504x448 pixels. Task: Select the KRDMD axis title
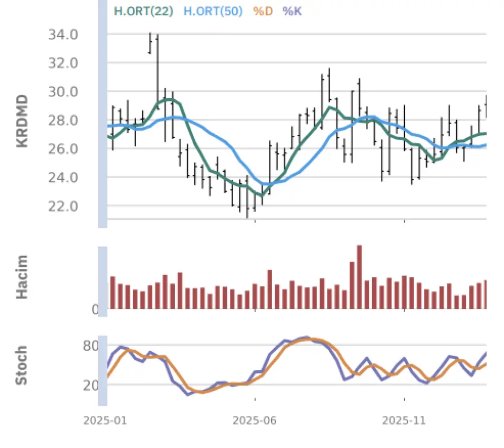22,121
